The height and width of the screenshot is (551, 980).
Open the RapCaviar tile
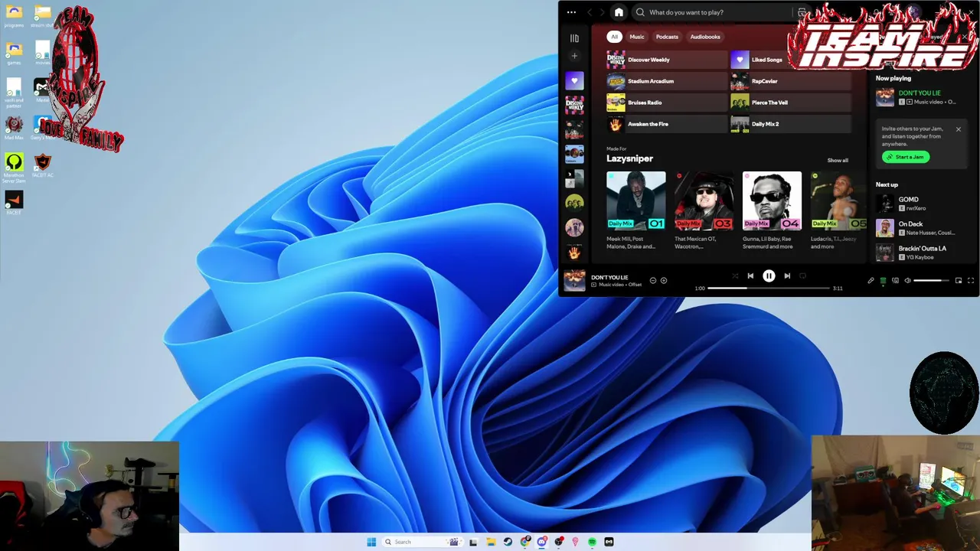[x=790, y=81]
